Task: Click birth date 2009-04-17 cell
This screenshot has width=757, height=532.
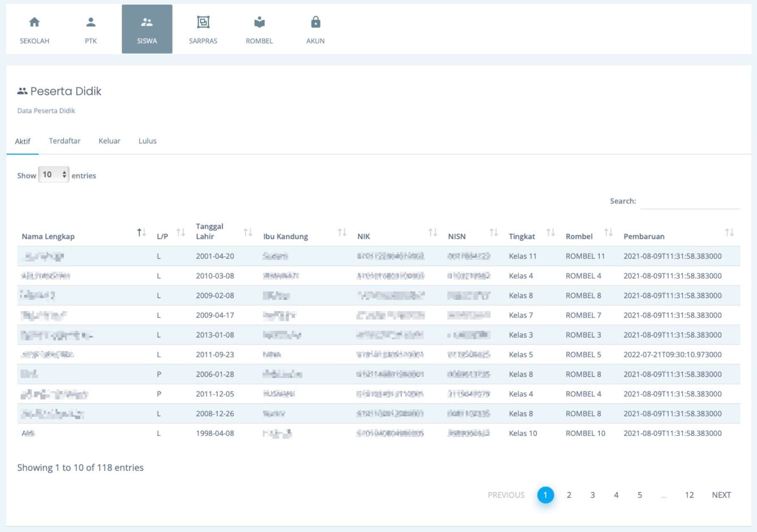Action: tap(215, 315)
